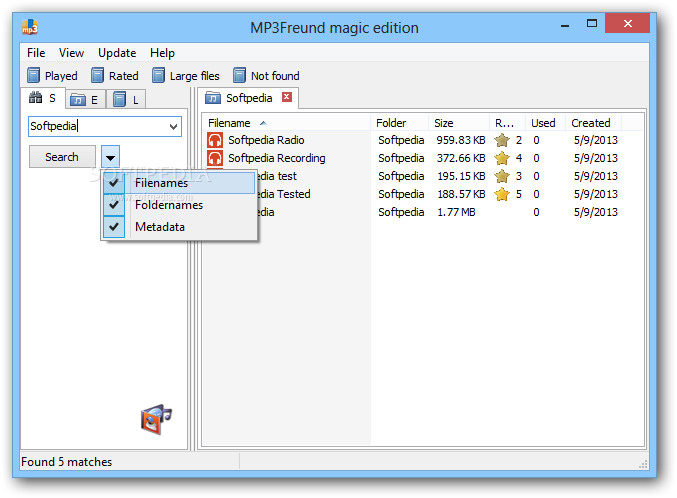
Task: Sort by the Used column header
Action: point(545,123)
